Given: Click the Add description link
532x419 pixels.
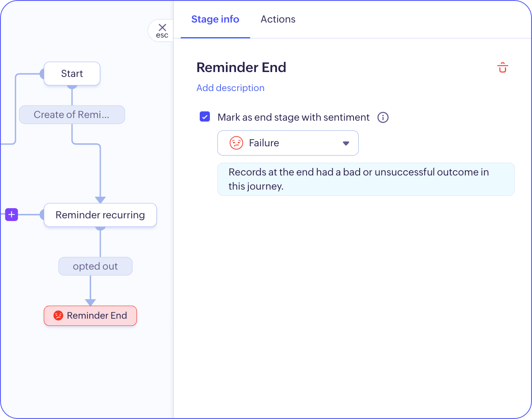Looking at the screenshot, I should tap(230, 88).
